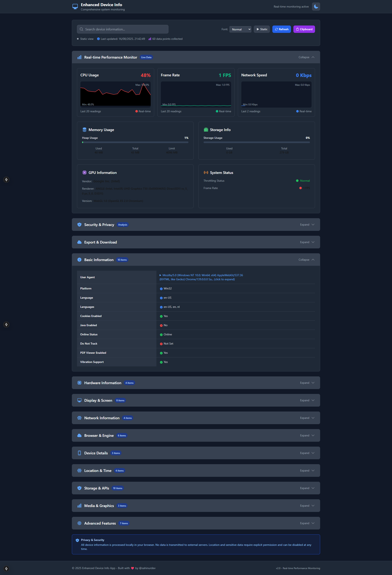Click the Security & Privacy shield icon

coord(79,225)
